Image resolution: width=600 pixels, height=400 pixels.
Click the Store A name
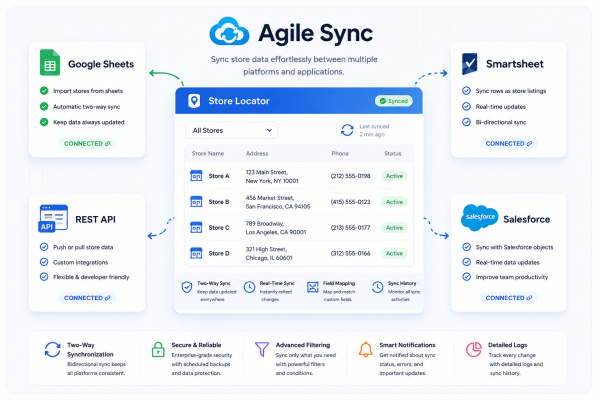219,176
